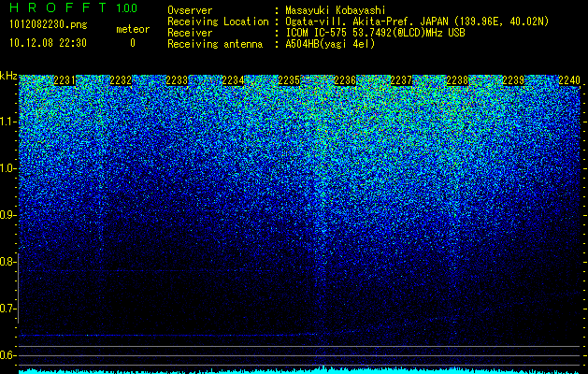Screen dimensions: 588x374
Task: Click the ICOM IC-575 receiver description
Action: (375, 33)
